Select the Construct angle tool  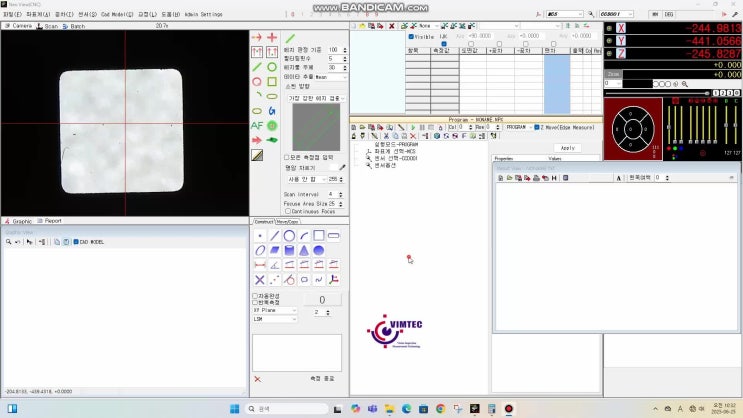click(x=274, y=265)
